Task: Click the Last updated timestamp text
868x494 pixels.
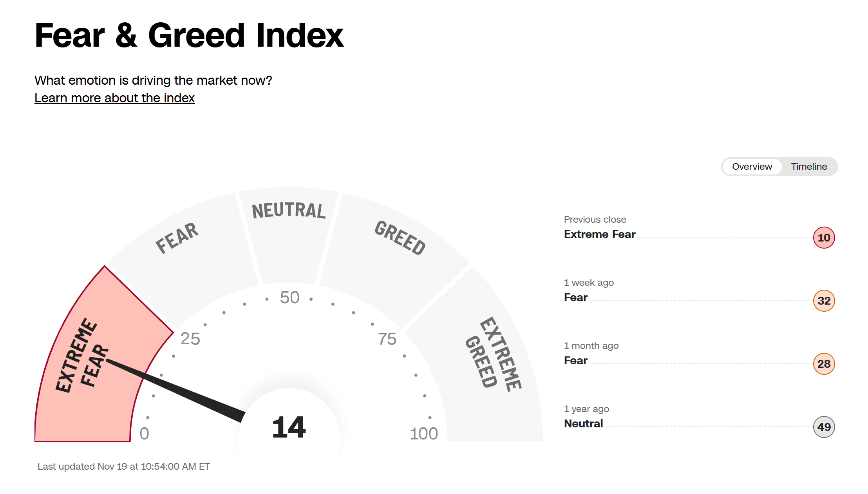Action: click(x=124, y=467)
